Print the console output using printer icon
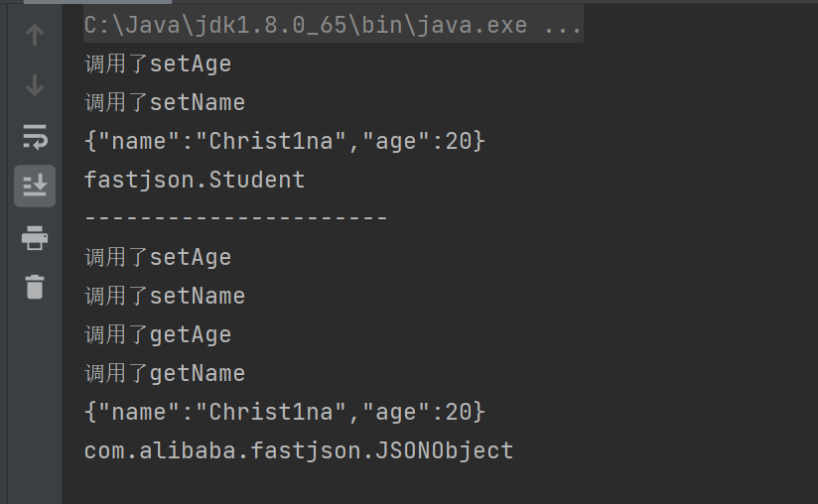The height and width of the screenshot is (504, 818). pos(35,237)
